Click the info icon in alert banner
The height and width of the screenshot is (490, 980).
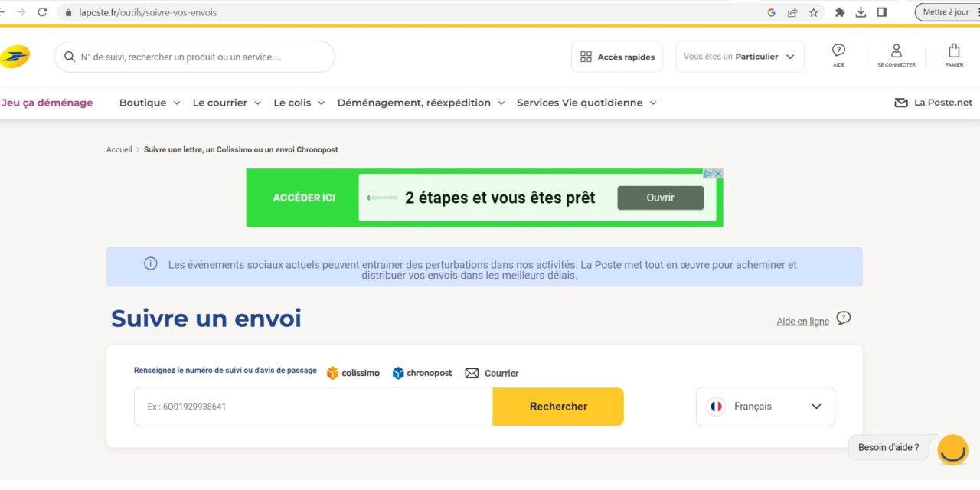tap(151, 264)
